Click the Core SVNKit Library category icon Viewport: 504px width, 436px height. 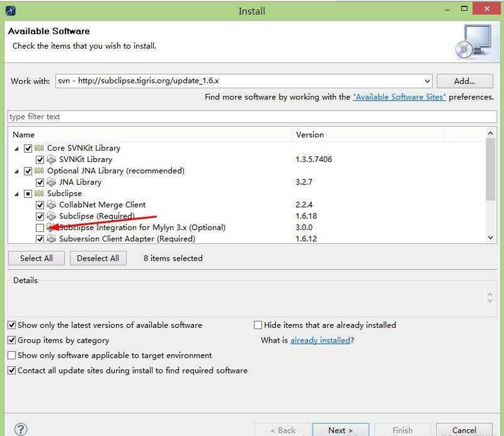[x=39, y=148]
